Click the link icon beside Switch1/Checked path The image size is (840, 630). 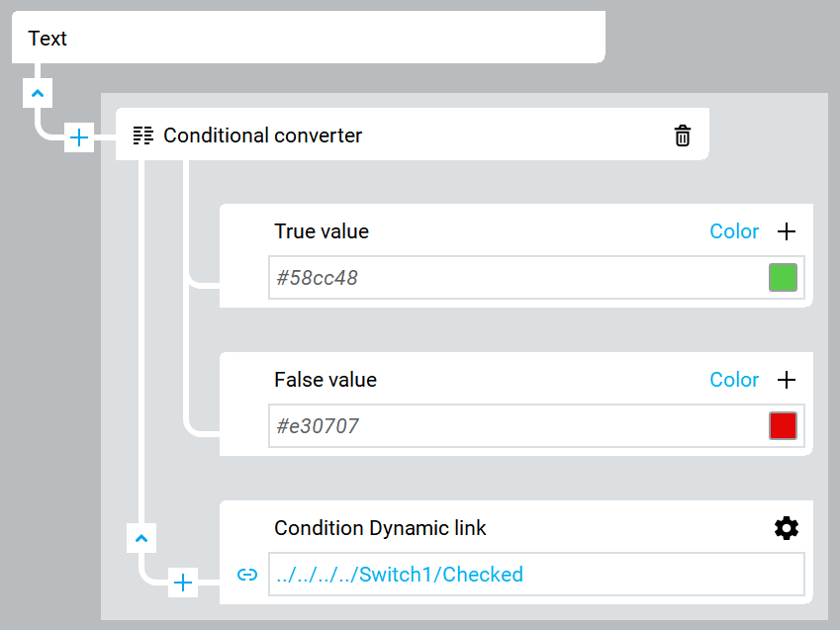[247, 575]
